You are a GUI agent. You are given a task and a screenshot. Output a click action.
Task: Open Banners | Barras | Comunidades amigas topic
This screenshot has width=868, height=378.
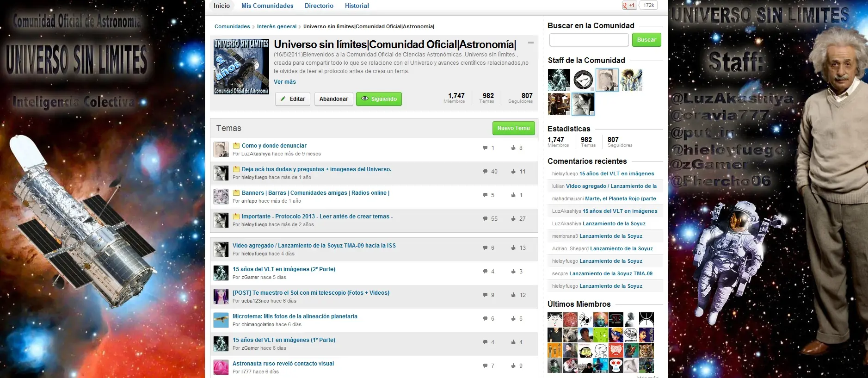315,193
